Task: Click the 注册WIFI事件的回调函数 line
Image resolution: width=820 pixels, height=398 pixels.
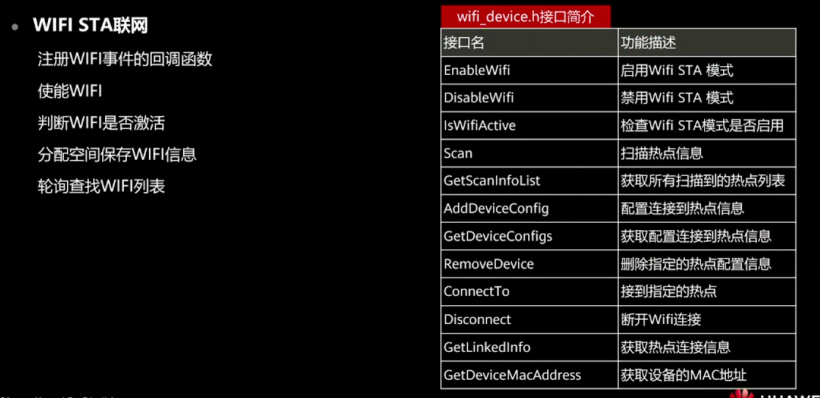Action: point(125,59)
